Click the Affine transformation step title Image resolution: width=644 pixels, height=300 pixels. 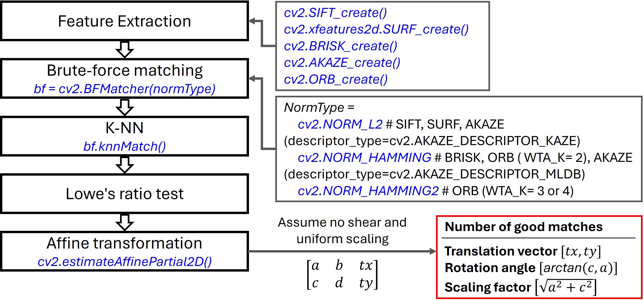click(x=124, y=243)
